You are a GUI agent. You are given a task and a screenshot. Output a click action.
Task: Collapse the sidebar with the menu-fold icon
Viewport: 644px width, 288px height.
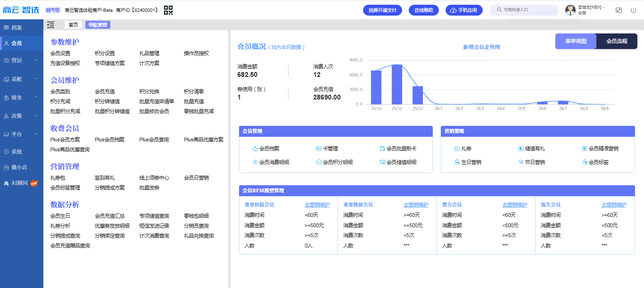click(51, 25)
